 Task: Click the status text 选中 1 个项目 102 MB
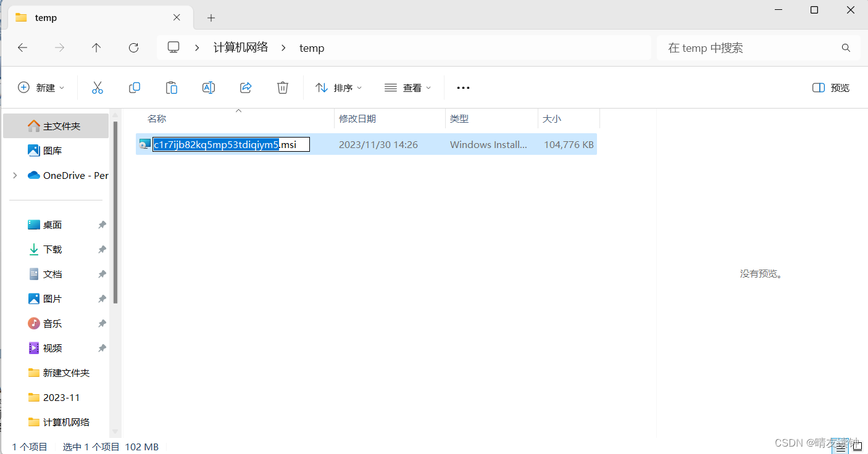(111, 447)
